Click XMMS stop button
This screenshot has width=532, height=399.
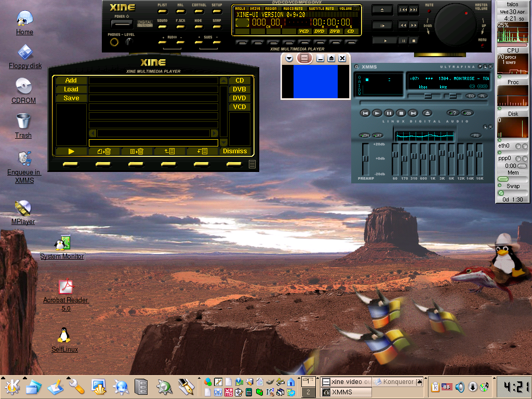click(401, 113)
